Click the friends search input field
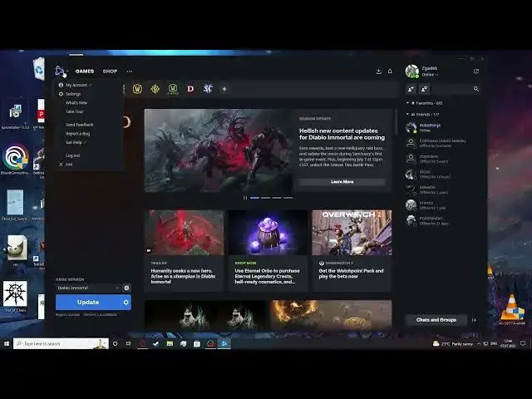Viewport: 532px width, 399px height. tap(452, 89)
